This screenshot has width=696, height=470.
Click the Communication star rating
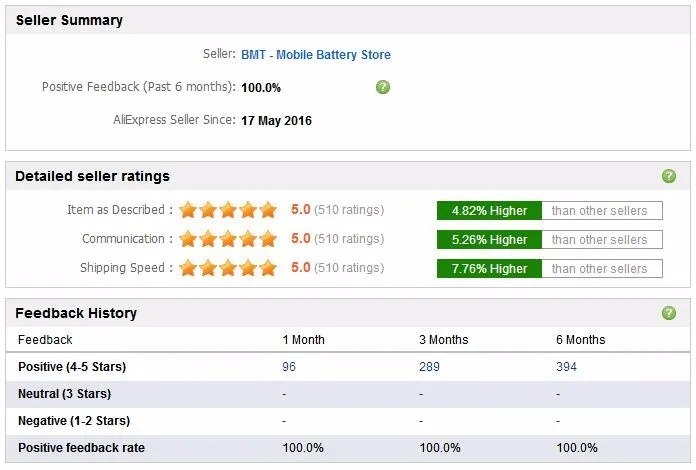[x=228, y=239]
